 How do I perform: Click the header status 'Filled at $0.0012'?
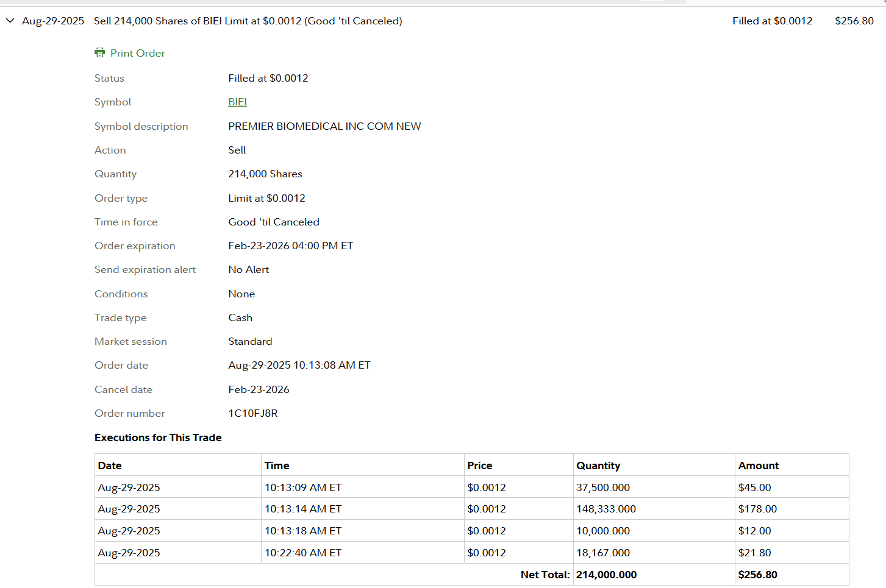point(773,21)
